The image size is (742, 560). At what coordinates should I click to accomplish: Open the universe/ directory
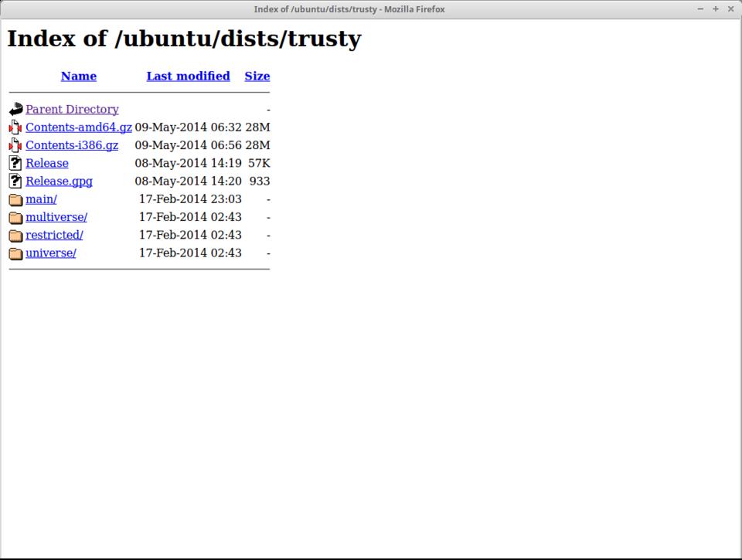[x=51, y=253]
